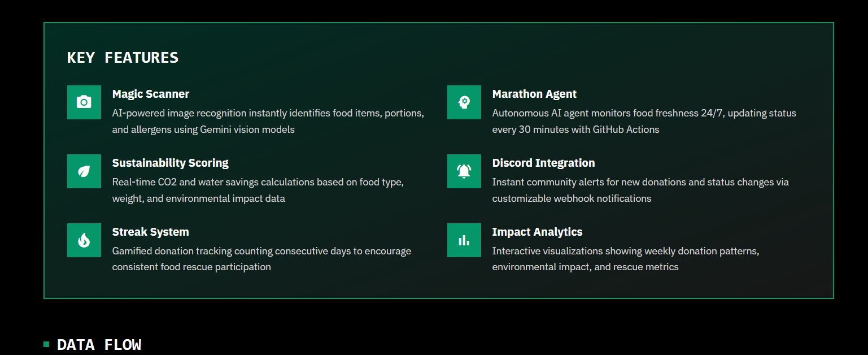Click the Streak System flame icon

(x=84, y=240)
